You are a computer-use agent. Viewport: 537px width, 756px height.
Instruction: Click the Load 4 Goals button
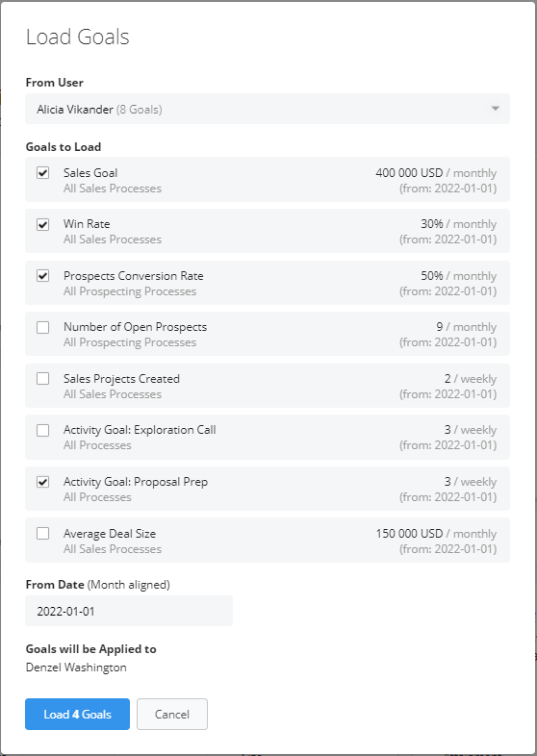tap(77, 714)
